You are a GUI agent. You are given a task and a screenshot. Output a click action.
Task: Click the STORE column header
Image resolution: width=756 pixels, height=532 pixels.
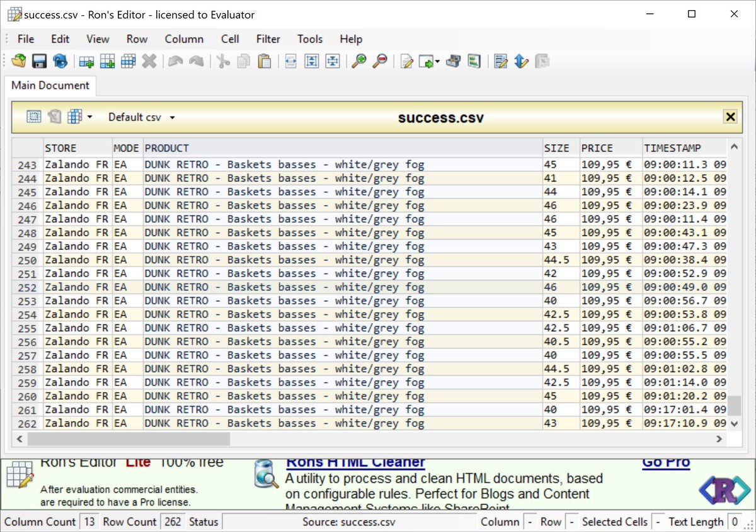pyautogui.click(x=77, y=148)
